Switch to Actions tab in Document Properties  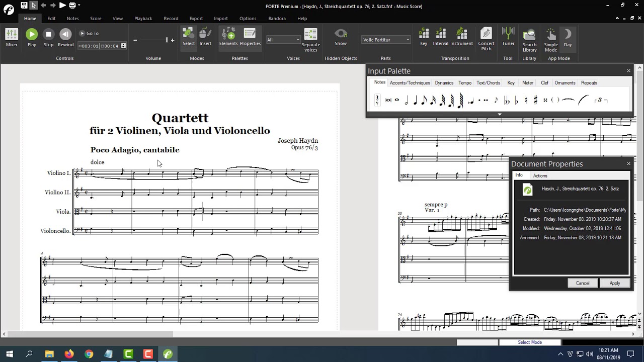coord(540,175)
